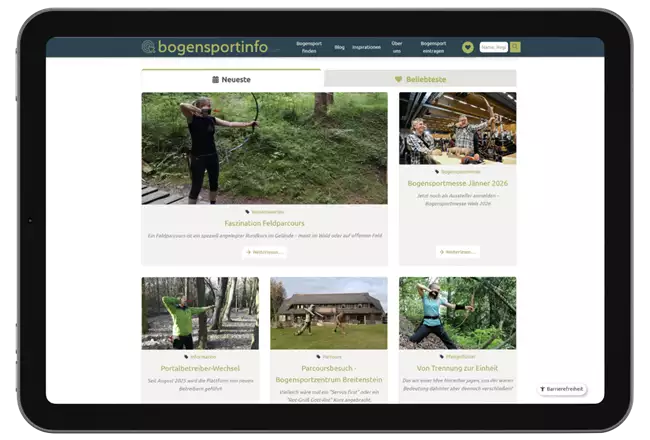Open the Information category link
The height and width of the screenshot is (440, 650).
tap(203, 357)
